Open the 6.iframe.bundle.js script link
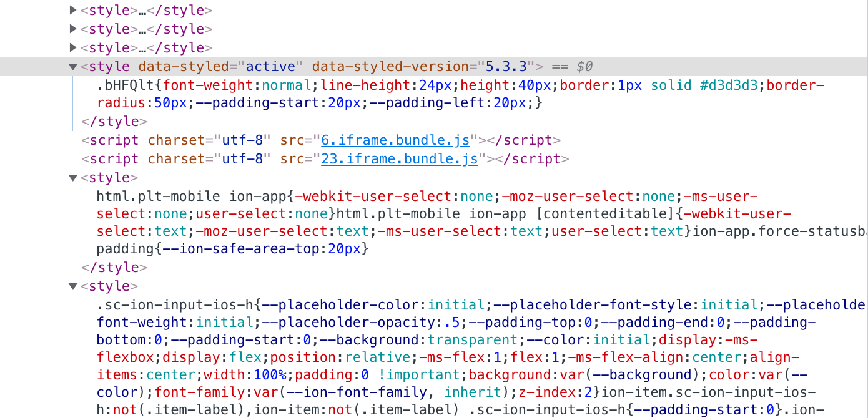868x418 pixels. tap(395, 140)
